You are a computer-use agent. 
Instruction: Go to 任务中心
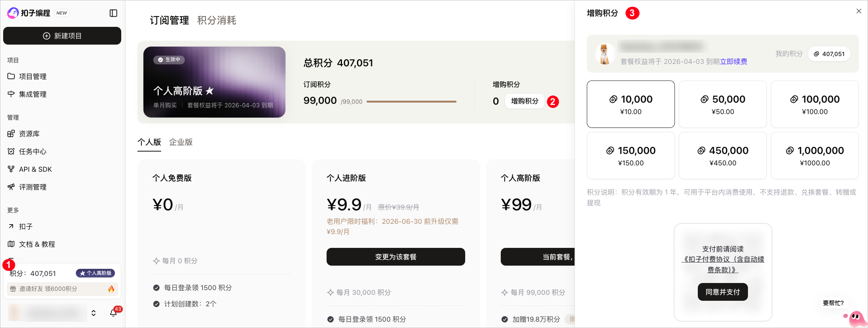click(x=32, y=152)
